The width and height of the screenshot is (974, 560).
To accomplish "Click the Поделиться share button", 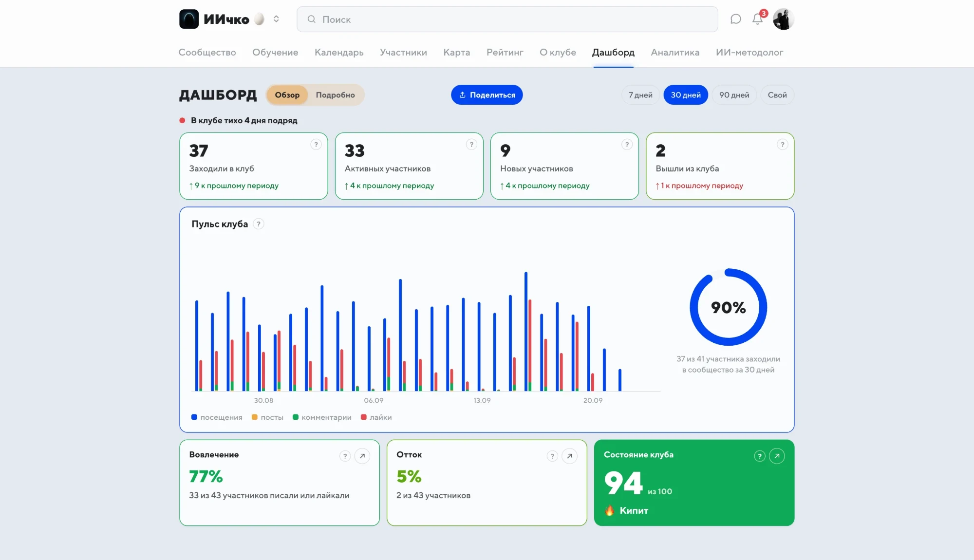I will 487,95.
